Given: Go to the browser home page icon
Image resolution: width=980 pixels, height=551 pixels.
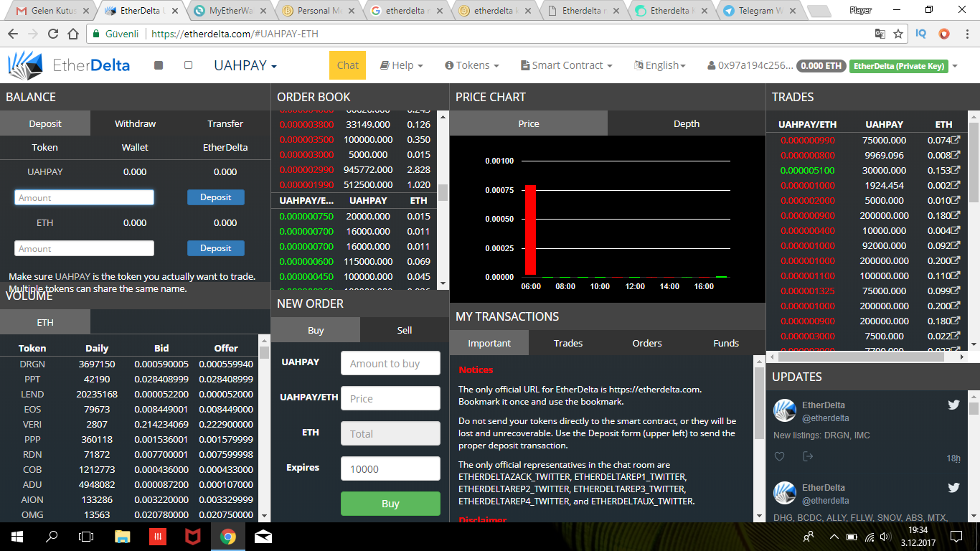Looking at the screenshot, I should (x=73, y=34).
